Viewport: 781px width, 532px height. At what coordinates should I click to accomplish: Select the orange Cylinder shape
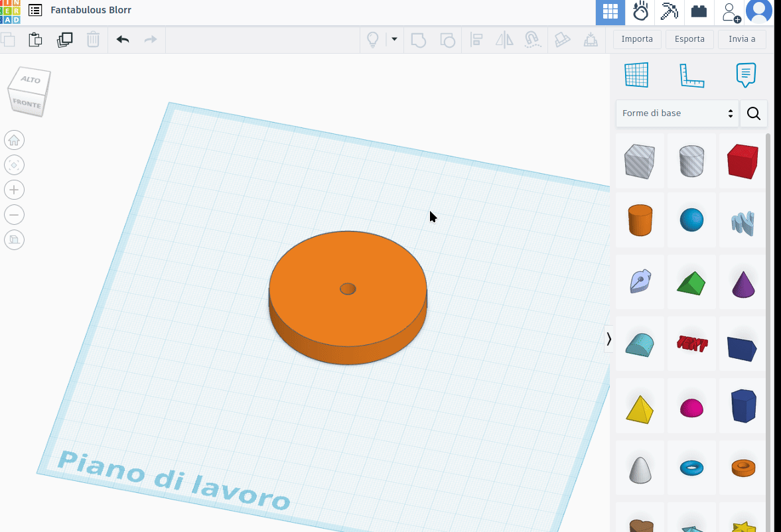pyautogui.click(x=640, y=220)
